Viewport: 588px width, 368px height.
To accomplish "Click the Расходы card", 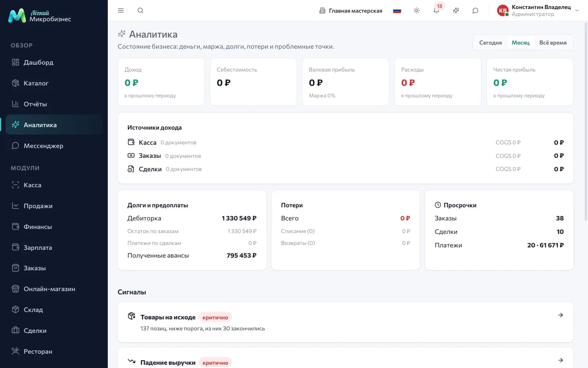I will click(438, 82).
